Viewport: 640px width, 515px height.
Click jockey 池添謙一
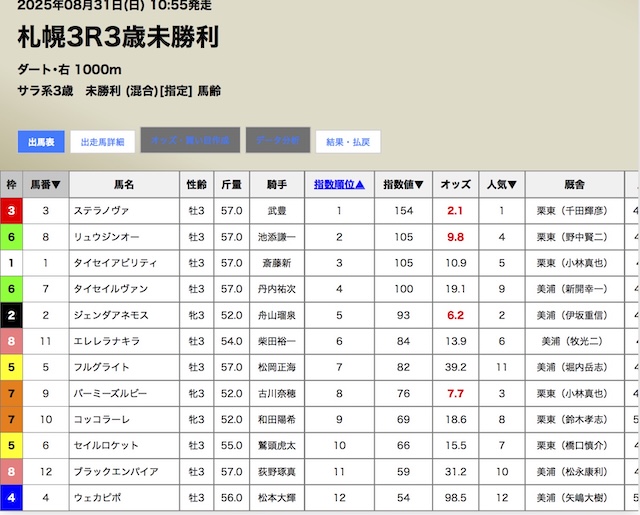(x=276, y=237)
